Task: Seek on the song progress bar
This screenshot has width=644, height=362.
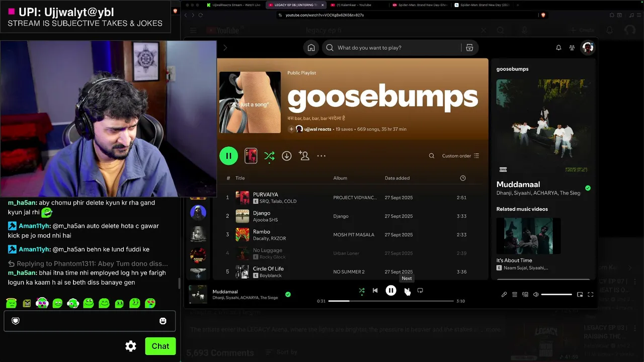Action: 391,301
